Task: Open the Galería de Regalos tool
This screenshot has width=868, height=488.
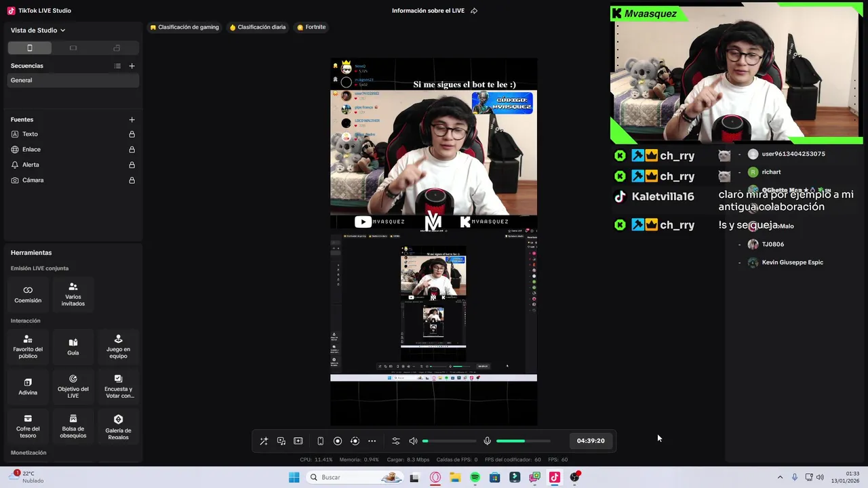Action: [118, 426]
